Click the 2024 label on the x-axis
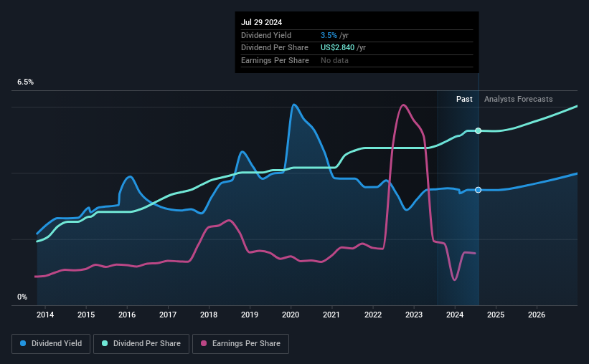Viewport: 589px width, 364px height. click(x=455, y=315)
